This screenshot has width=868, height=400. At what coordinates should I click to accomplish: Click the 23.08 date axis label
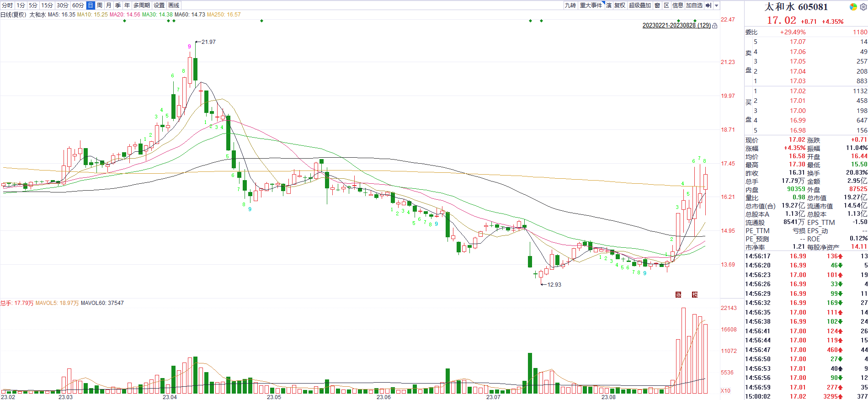pyautogui.click(x=608, y=397)
